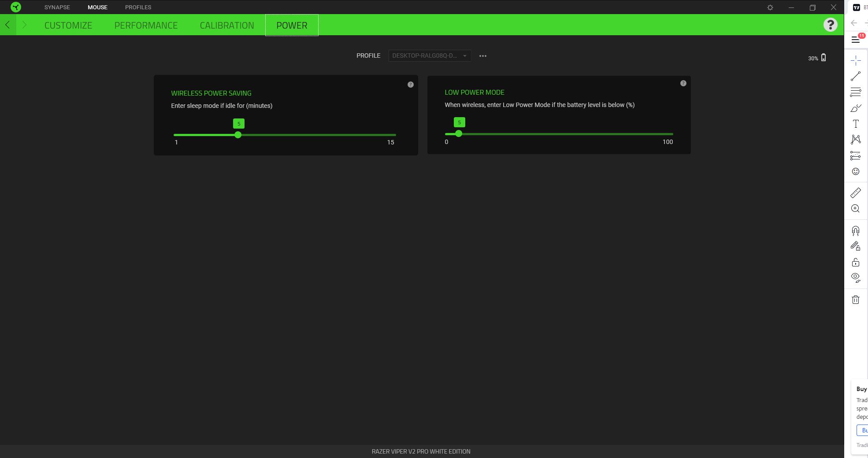The width and height of the screenshot is (868, 458).
Task: Click the back navigation arrow
Action: (x=7, y=25)
